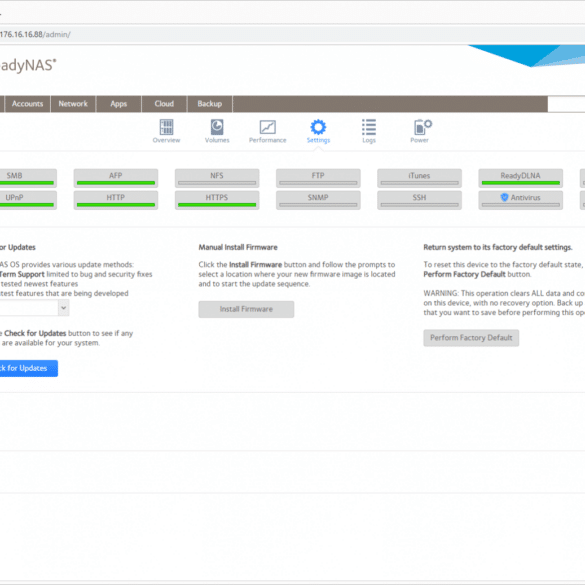585x585 pixels.
Task: Click the blue Check for Updates button
Action: [x=28, y=368]
